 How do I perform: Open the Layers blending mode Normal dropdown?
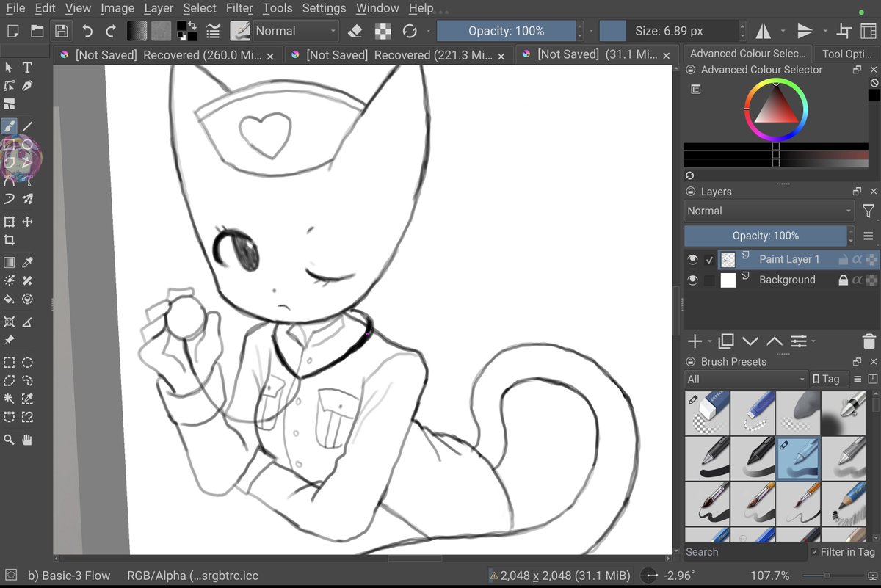769,211
